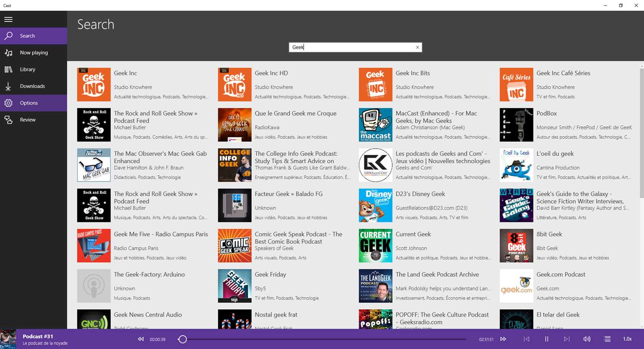Open the College Info Geek thumbnail
The height and width of the screenshot is (349, 644).
[235, 165]
